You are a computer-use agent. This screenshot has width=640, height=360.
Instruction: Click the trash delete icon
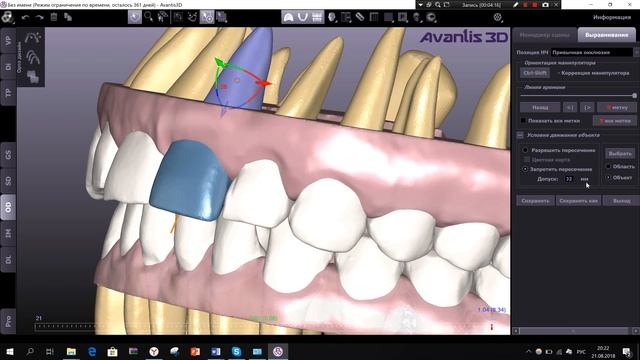click(53, 17)
